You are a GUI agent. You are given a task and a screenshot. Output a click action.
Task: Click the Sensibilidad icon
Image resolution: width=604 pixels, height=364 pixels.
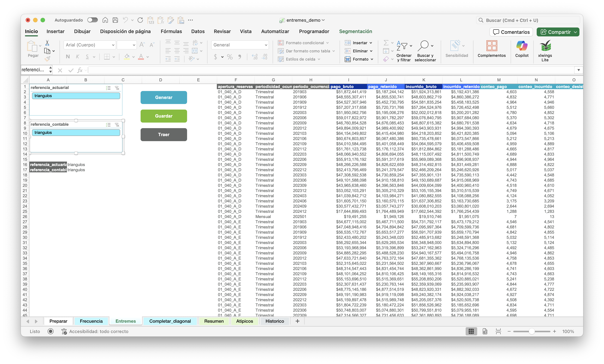click(x=455, y=46)
